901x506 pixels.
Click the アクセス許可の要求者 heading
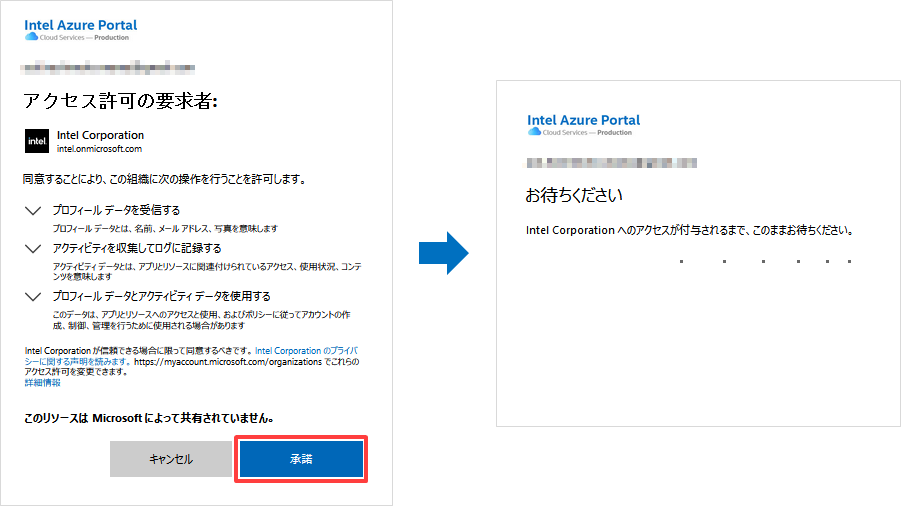pyautogui.click(x=120, y=101)
